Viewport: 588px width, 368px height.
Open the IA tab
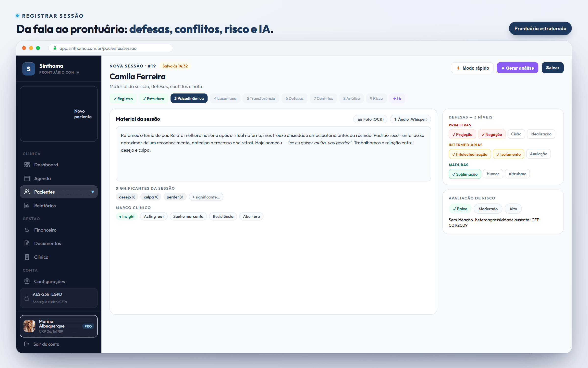[397, 98]
